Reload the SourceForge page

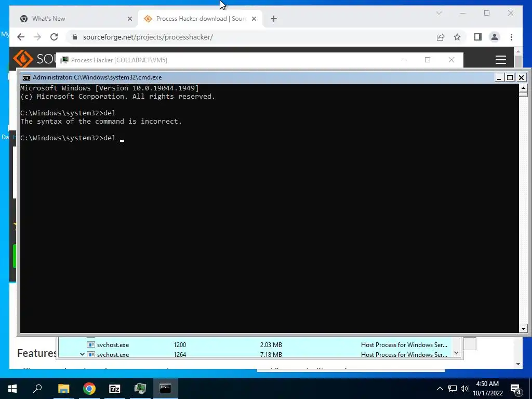[54, 37]
